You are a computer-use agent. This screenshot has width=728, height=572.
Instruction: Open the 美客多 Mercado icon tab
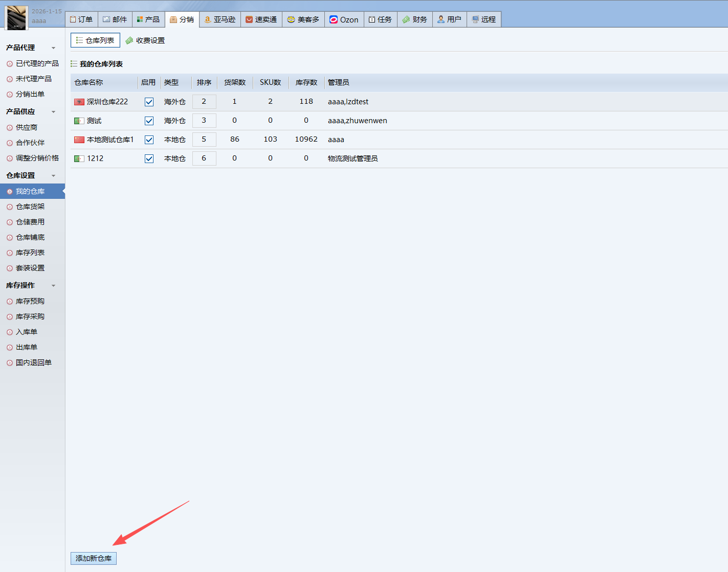point(303,19)
